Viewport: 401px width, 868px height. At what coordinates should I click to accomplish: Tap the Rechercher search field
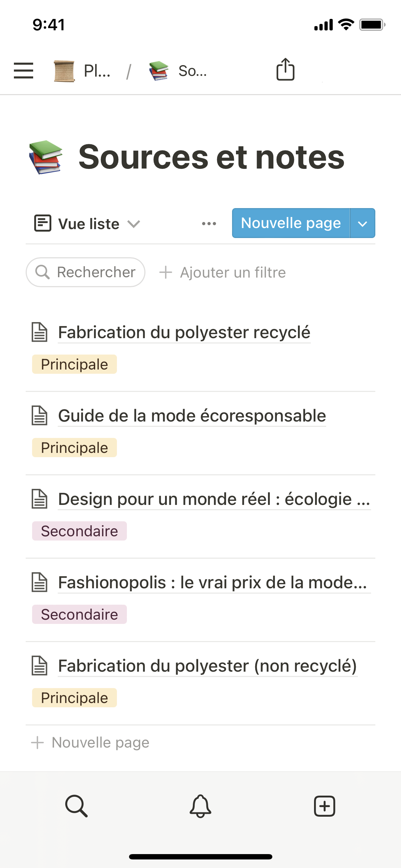point(86,272)
